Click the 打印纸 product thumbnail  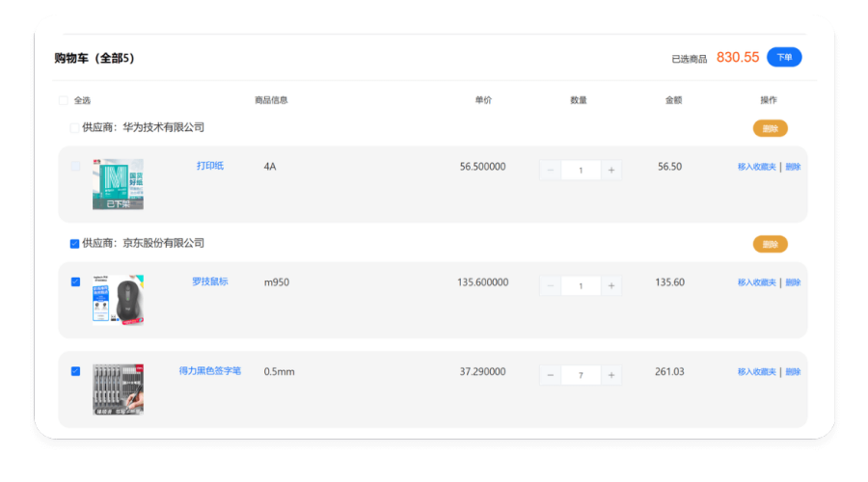click(118, 184)
